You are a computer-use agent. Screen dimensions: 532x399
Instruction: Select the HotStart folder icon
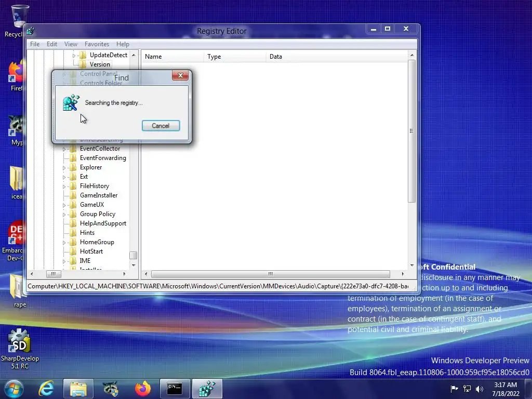tap(73, 251)
